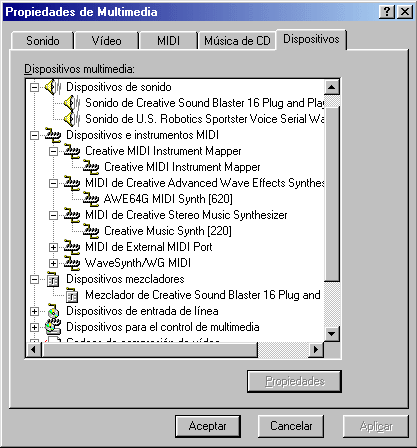Click the speaker icon of U.S. Robotics Sportster sound
Viewport: 417px width, 448px height.
[x=72, y=119]
